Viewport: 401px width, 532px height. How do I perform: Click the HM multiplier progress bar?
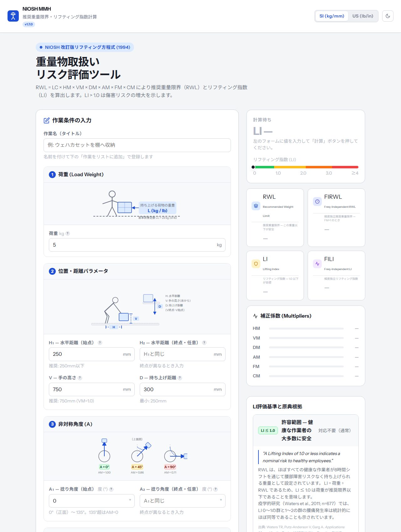(306, 329)
